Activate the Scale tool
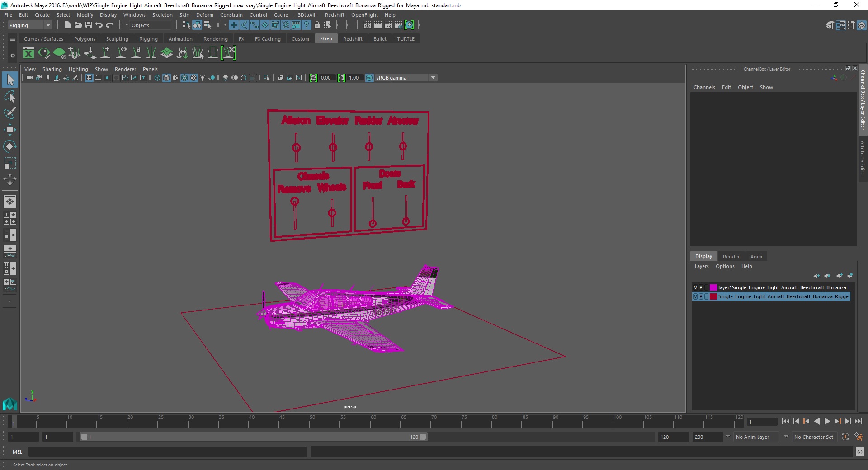This screenshot has height=470, width=868. (10, 163)
